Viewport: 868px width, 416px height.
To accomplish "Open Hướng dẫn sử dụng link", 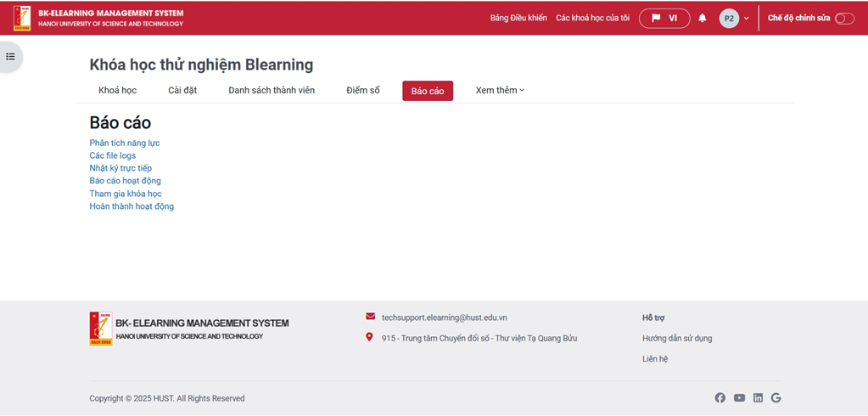I will click(677, 338).
